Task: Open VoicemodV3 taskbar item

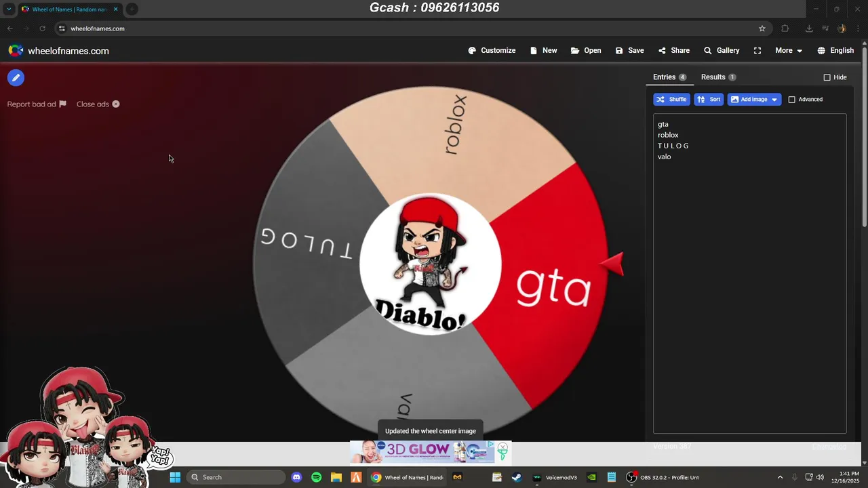Action: 555,477
